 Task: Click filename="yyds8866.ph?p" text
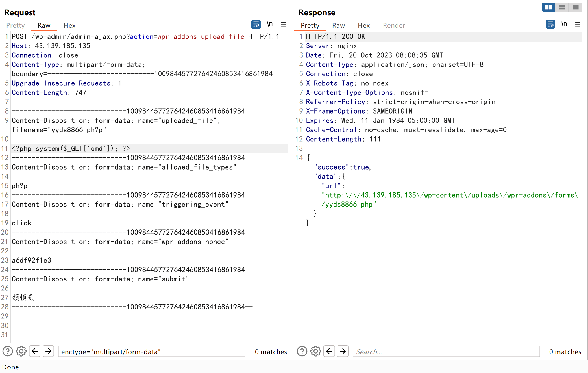59,130
